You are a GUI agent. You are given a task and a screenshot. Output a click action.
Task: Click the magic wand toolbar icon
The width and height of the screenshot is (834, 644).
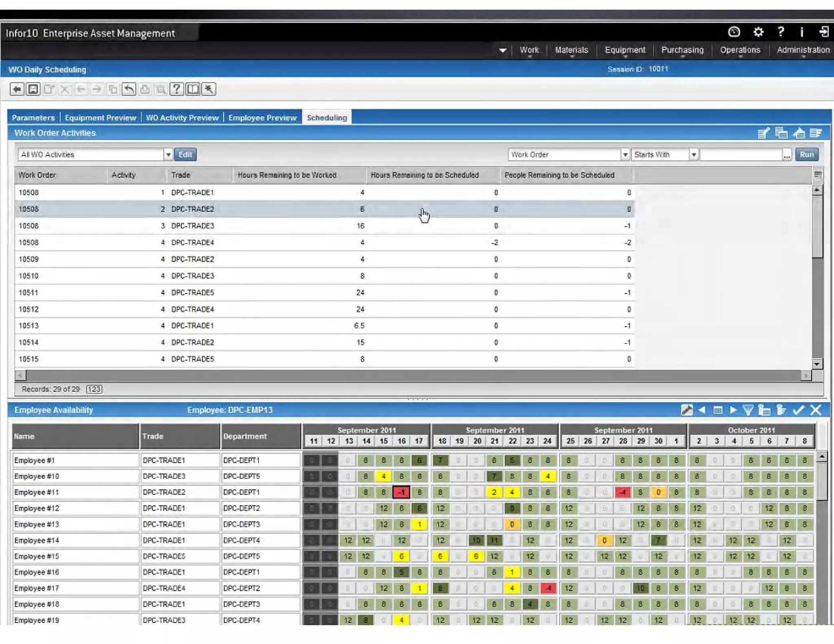[x=208, y=89]
